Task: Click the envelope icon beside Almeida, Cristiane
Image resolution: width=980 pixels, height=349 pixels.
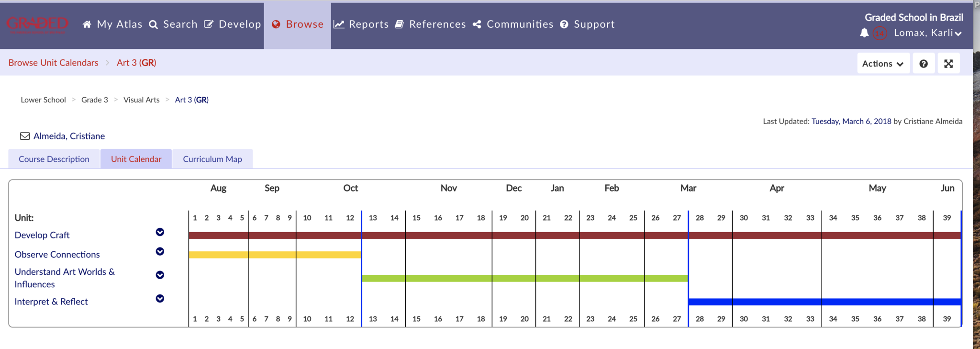Action: pyautogui.click(x=25, y=136)
